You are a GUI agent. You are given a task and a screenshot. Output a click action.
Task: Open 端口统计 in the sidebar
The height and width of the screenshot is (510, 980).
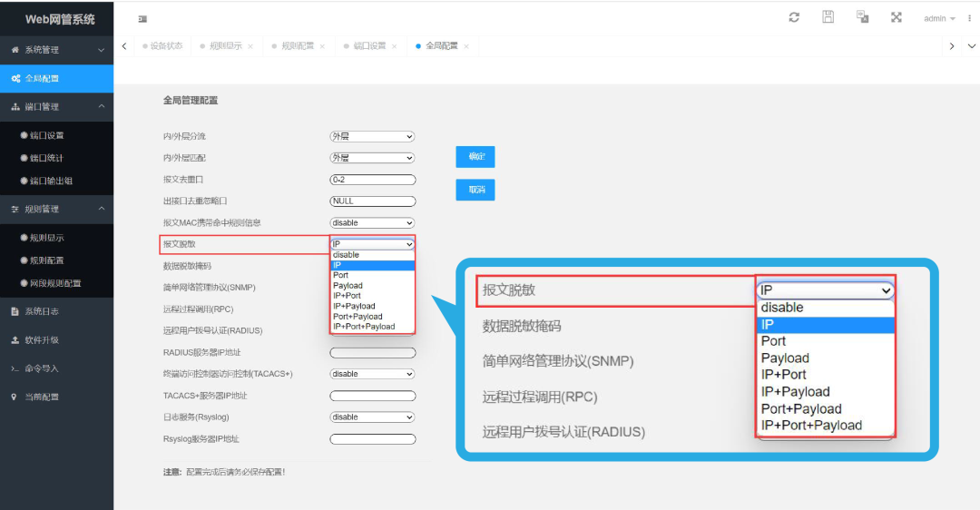tap(47, 158)
